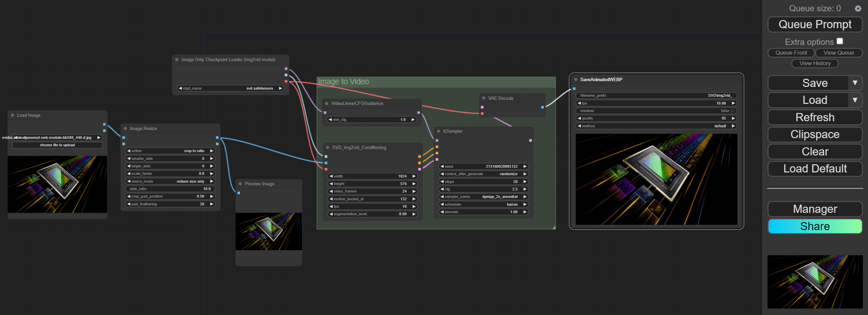Select the Image to Video group title

(343, 81)
